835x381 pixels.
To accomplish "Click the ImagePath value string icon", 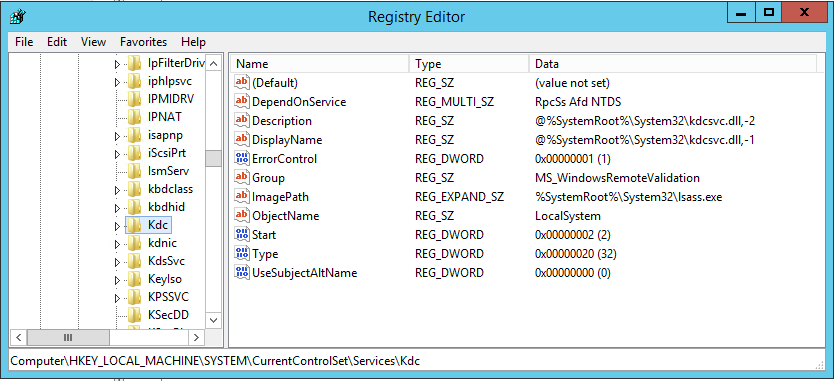I will click(x=242, y=197).
